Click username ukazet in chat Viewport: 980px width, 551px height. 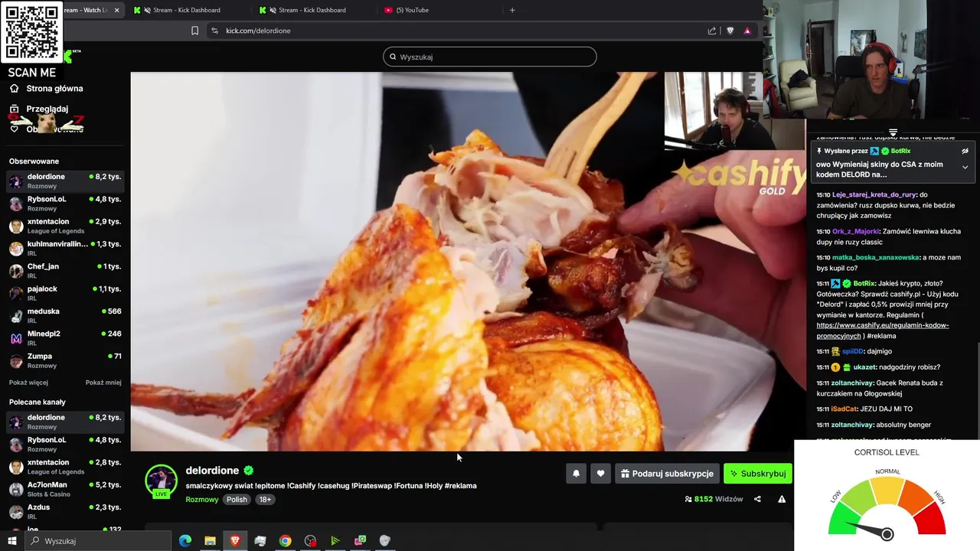point(865,367)
